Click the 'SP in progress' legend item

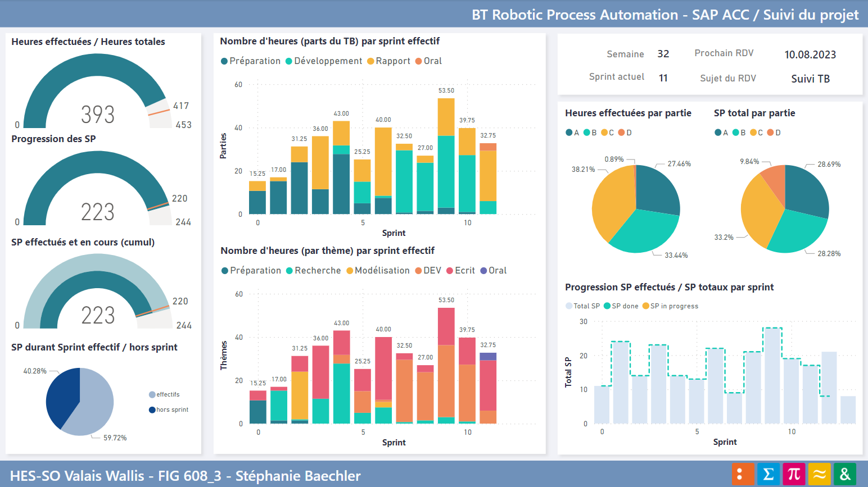[646, 306]
